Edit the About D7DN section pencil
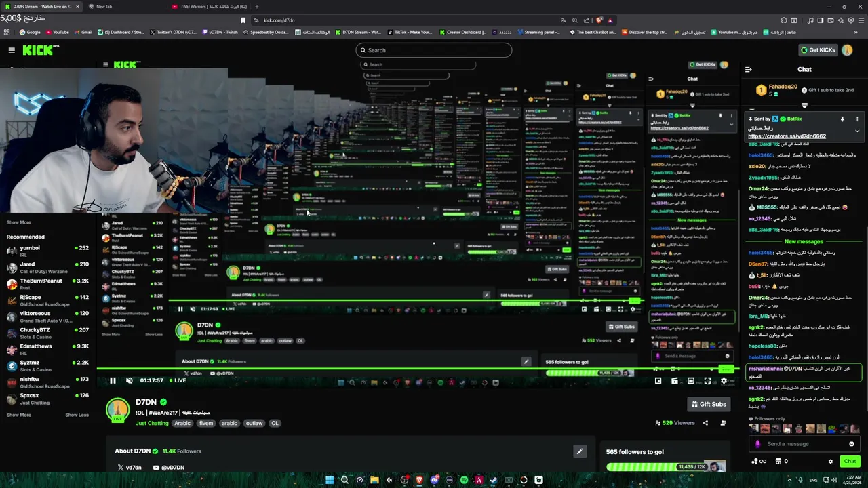The image size is (868, 488). click(580, 451)
